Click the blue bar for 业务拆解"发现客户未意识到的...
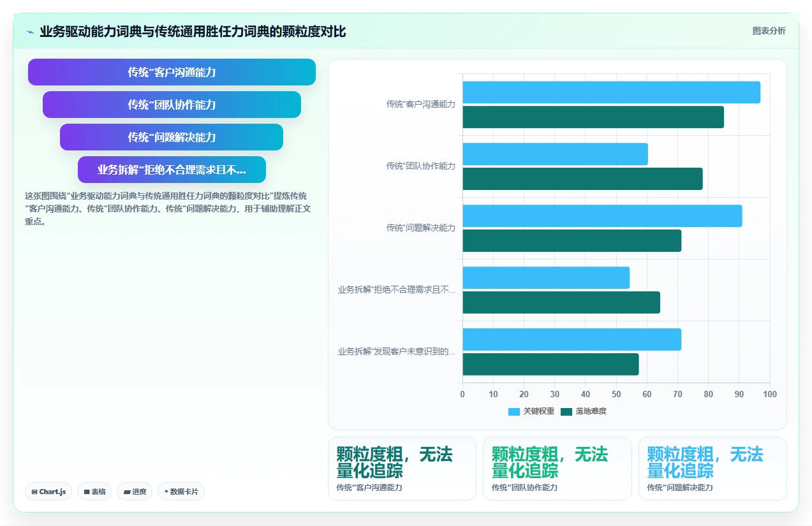The image size is (812, 526). point(572,340)
